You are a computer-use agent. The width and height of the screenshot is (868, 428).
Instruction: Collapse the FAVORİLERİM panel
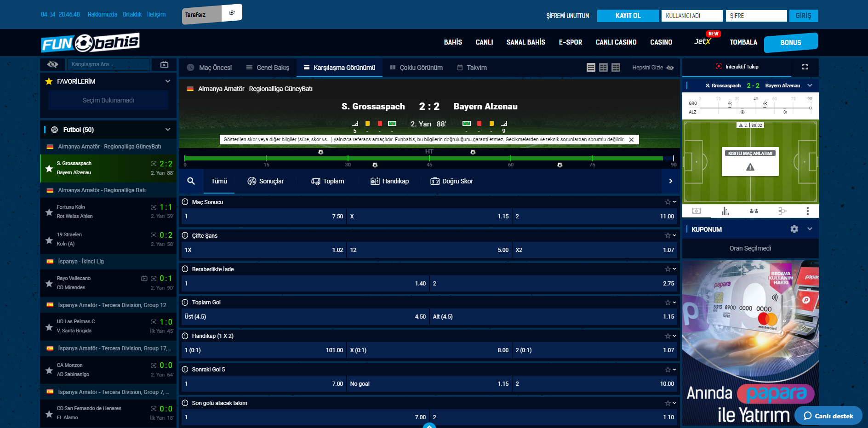click(168, 81)
